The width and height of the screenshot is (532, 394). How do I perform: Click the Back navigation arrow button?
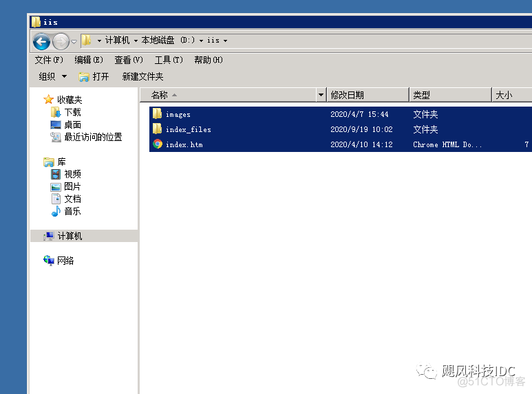click(42, 42)
